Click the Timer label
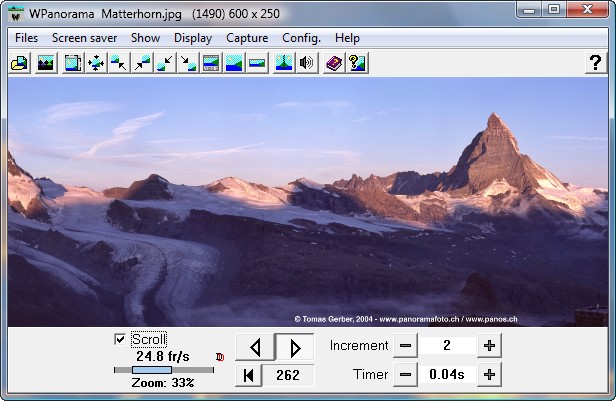Viewport: 616px width, 401px height. coord(370,375)
